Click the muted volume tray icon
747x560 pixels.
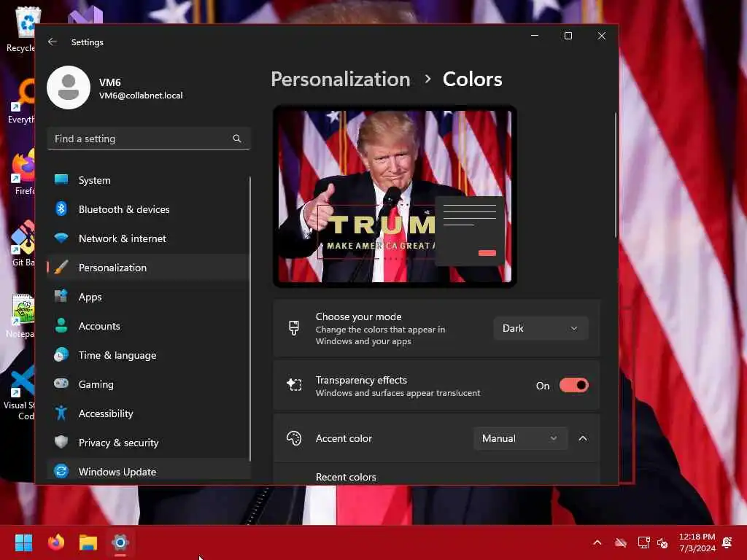tap(662, 542)
